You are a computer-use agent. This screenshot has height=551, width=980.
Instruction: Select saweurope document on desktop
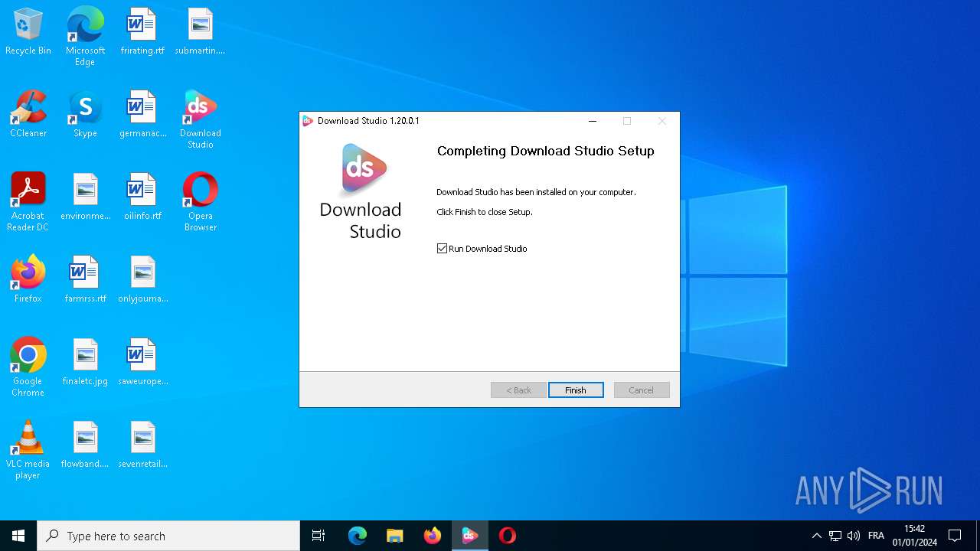pyautogui.click(x=142, y=363)
